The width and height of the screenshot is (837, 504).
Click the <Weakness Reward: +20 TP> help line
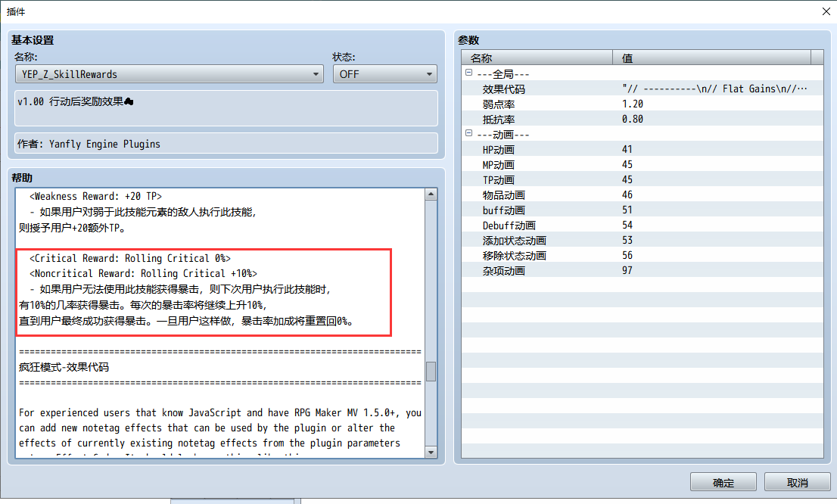pos(95,197)
